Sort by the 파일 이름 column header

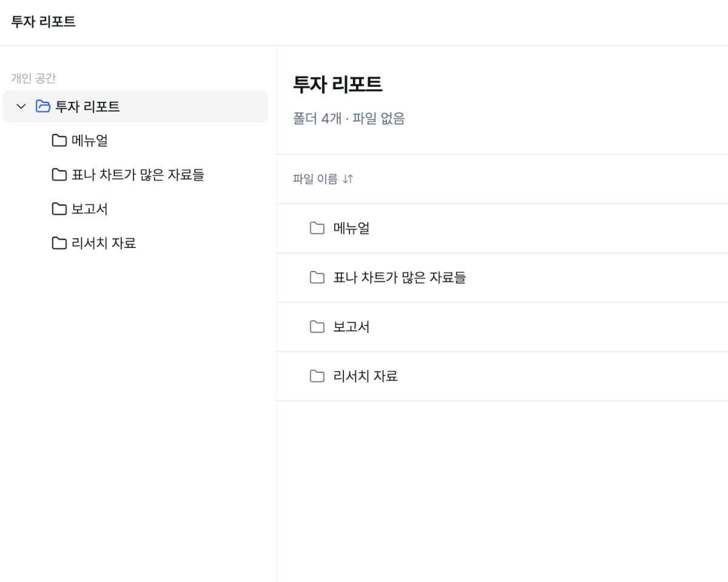tap(315, 179)
